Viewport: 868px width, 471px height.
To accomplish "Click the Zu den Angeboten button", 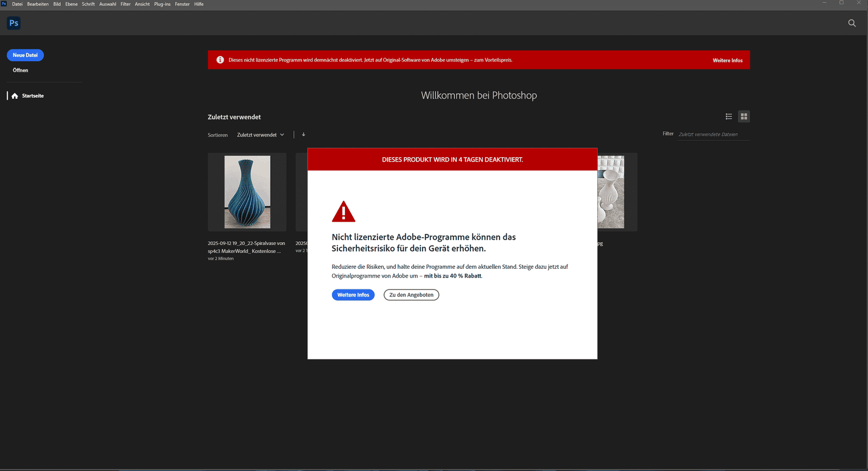I will coord(411,295).
